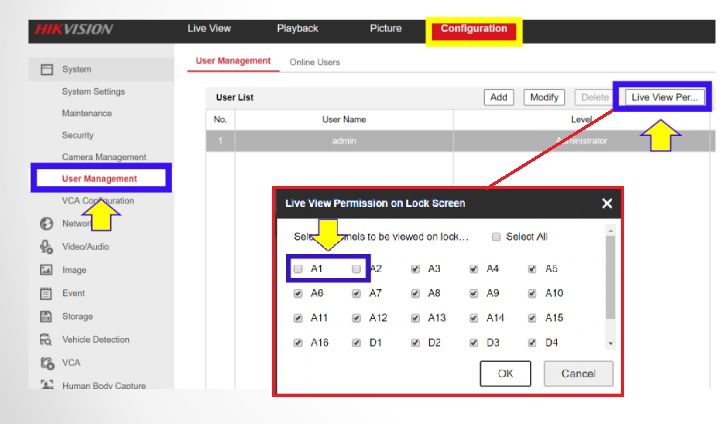The width and height of the screenshot is (728, 424).
Task: Uncheck channel A11
Action: click(x=298, y=318)
